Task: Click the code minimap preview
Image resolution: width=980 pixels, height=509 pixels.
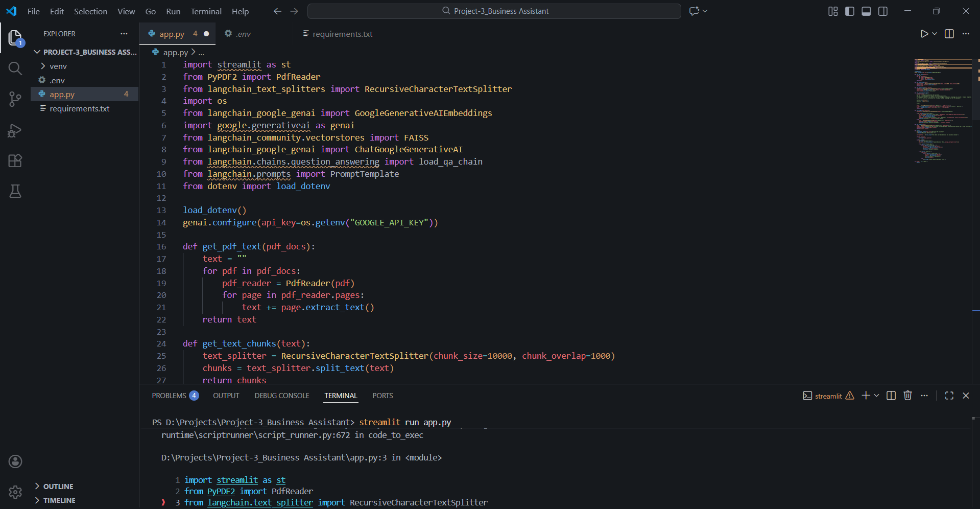Action: click(x=943, y=110)
